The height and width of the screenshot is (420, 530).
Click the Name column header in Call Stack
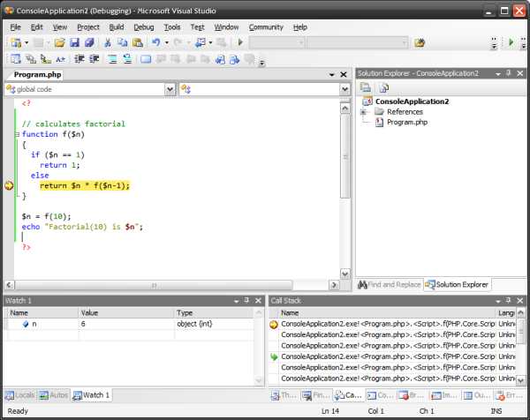pyautogui.click(x=388, y=313)
